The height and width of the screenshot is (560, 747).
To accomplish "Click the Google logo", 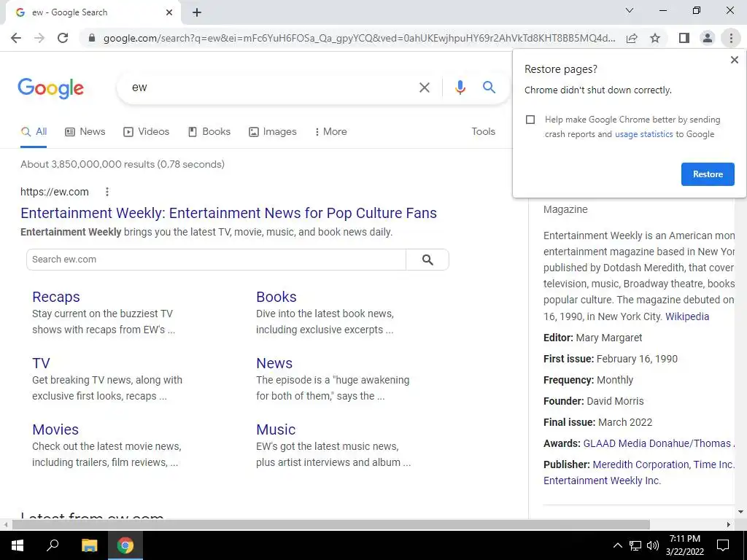I will (x=50, y=88).
